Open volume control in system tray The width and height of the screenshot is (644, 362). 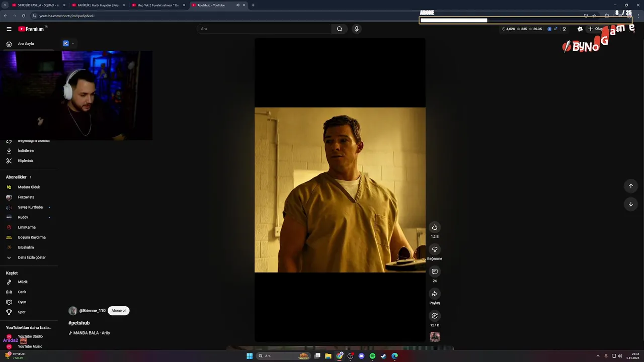click(620, 356)
